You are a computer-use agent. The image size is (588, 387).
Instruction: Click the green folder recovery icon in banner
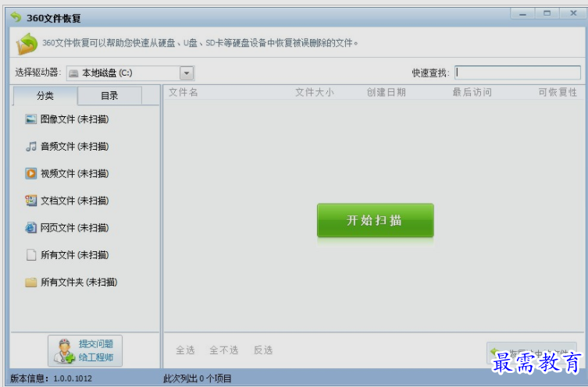(x=27, y=44)
